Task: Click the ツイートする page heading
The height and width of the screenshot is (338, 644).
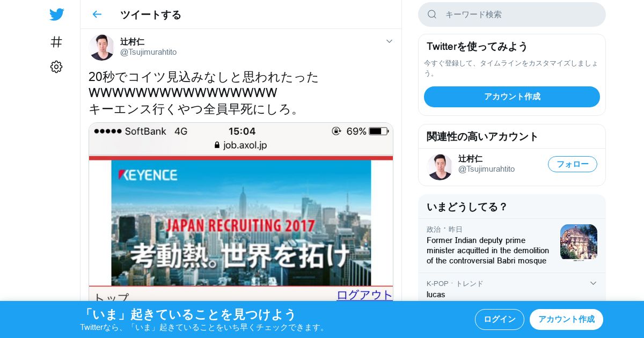Action: point(151,14)
